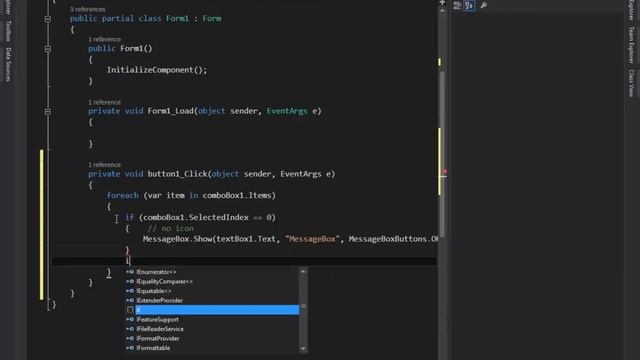This screenshot has width=640, height=360.
Task: Click IntelliSense list scroll up arrow
Action: [303, 271]
